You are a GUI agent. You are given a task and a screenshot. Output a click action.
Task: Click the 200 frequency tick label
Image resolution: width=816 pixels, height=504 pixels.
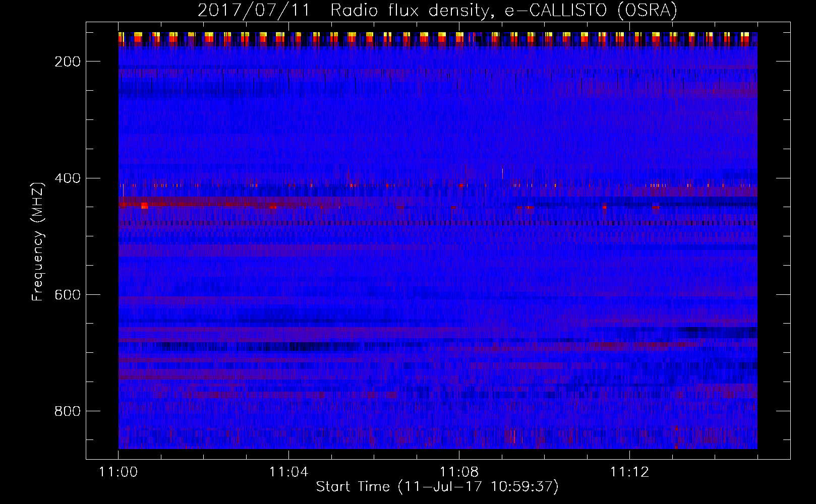click(68, 61)
